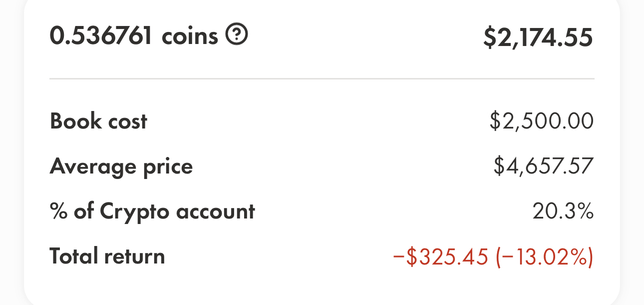Select the red −$325.45 (−13.02%) return value

(x=493, y=257)
